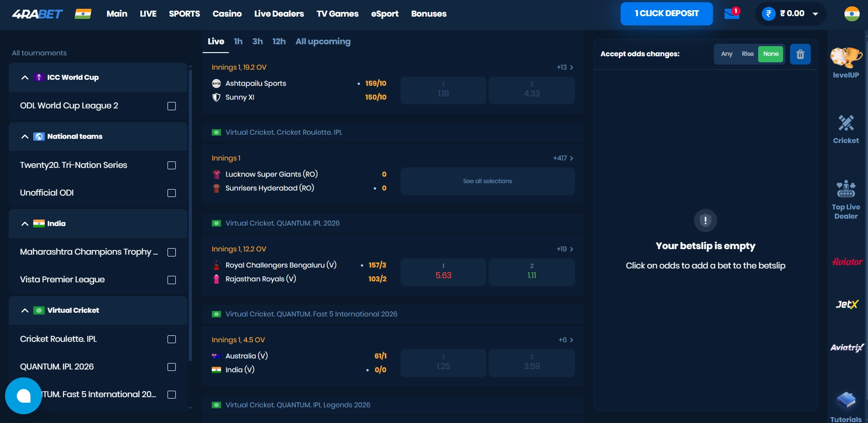Launch the JetX game
868x423 pixels.
click(847, 304)
